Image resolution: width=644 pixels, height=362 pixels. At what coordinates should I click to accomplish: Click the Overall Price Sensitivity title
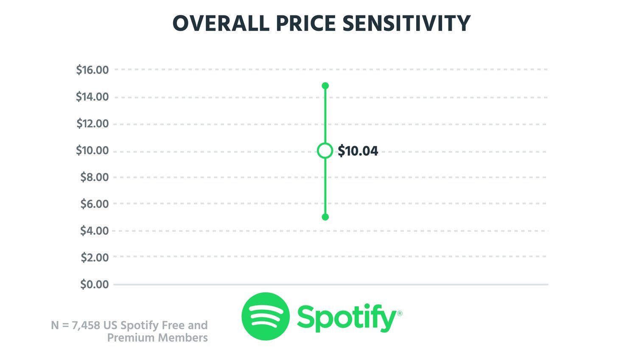tap(322, 23)
